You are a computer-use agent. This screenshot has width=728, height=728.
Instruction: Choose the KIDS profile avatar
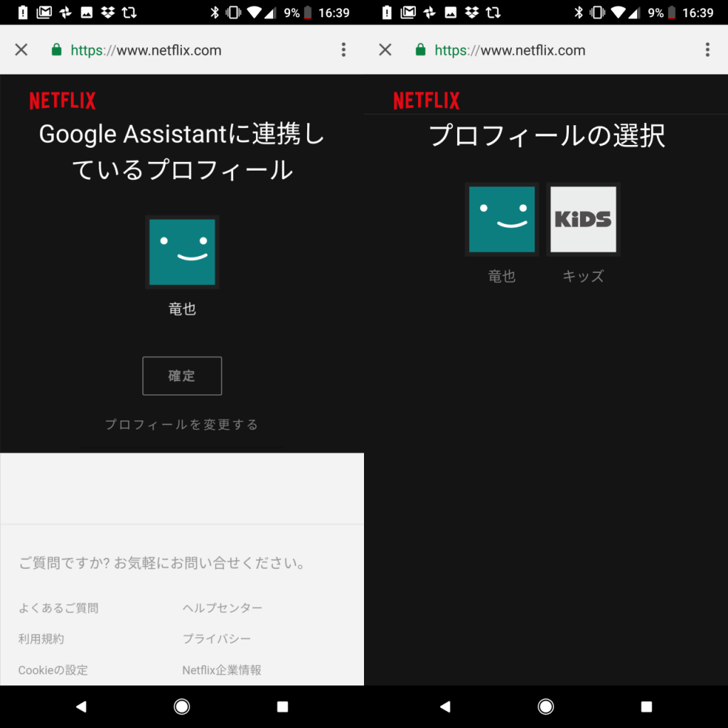tap(583, 219)
